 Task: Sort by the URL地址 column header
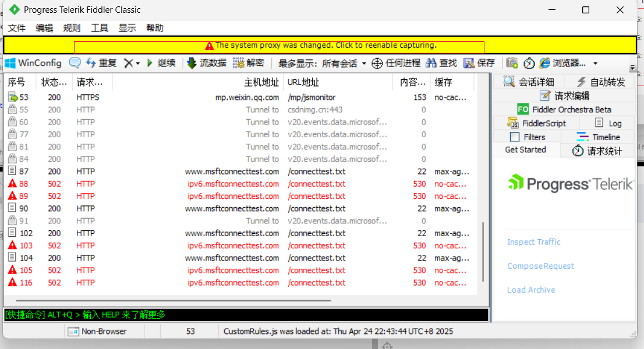[x=338, y=82]
